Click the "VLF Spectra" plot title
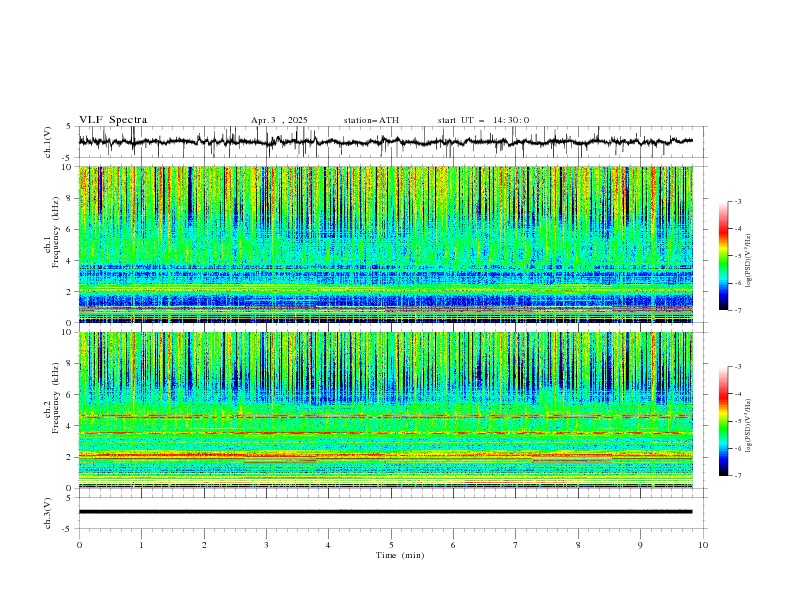 coord(113,120)
